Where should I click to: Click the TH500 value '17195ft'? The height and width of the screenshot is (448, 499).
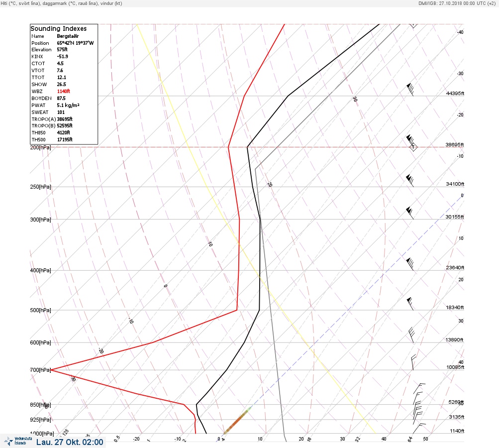(x=65, y=139)
